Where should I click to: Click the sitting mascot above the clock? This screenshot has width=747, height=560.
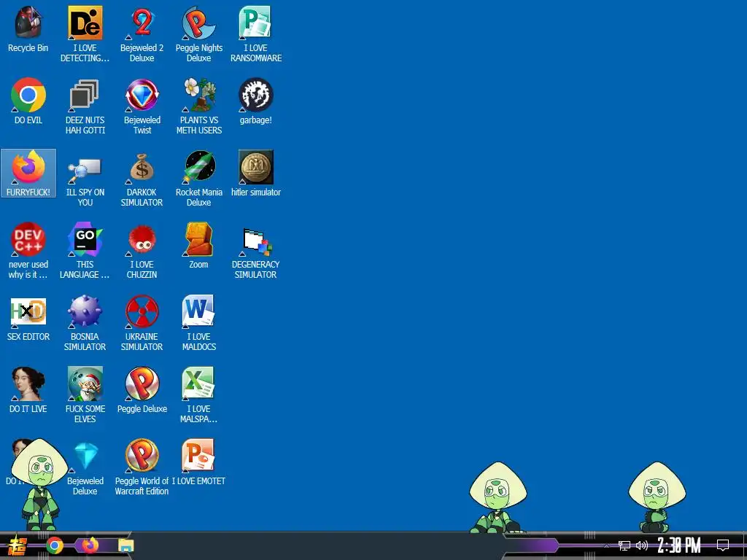pos(657,497)
